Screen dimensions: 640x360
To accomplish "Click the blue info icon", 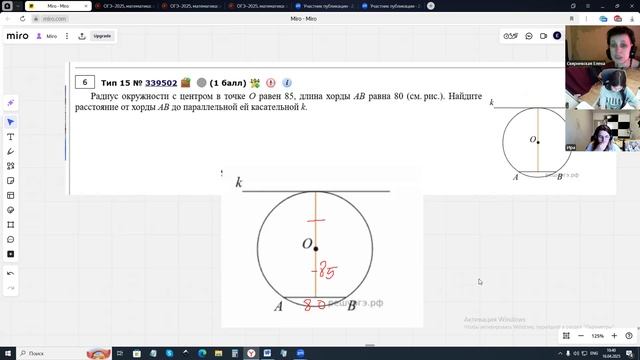I will (287, 83).
